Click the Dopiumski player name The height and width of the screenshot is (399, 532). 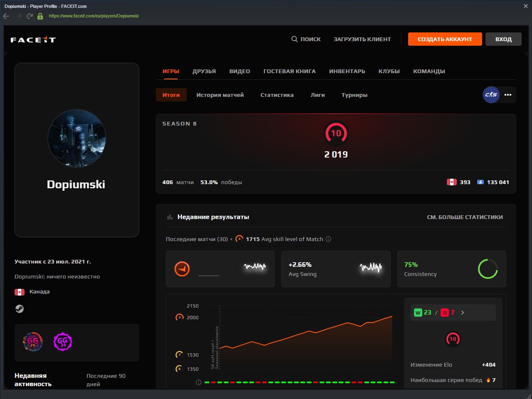click(76, 185)
